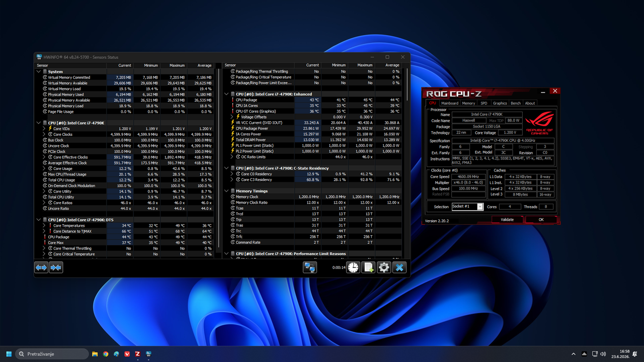The image size is (644, 362).
Task: Click the OK button in CPU-Z
Action: (x=541, y=220)
